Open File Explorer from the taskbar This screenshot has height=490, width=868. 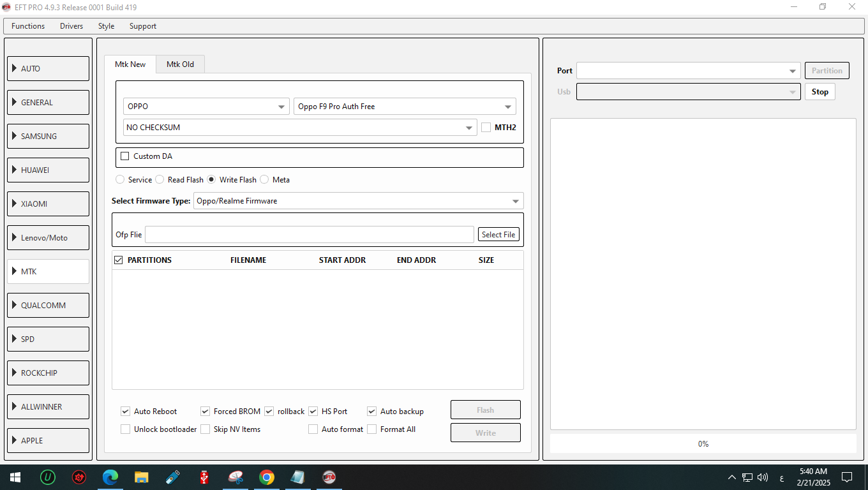coord(142,477)
